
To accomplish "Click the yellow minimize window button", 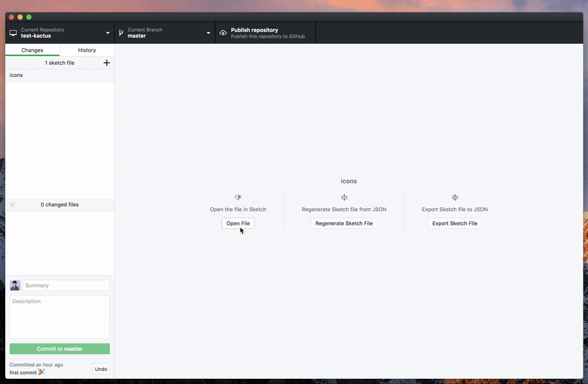I will (20, 17).
